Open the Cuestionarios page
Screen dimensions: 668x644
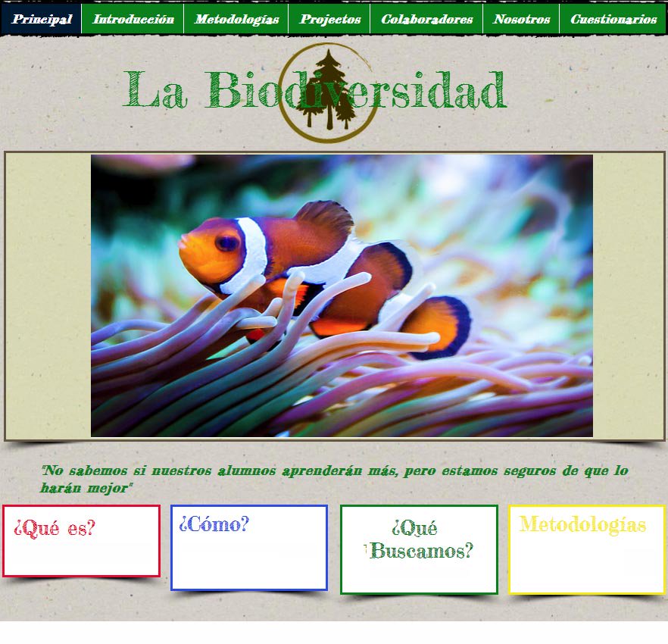pyautogui.click(x=613, y=19)
